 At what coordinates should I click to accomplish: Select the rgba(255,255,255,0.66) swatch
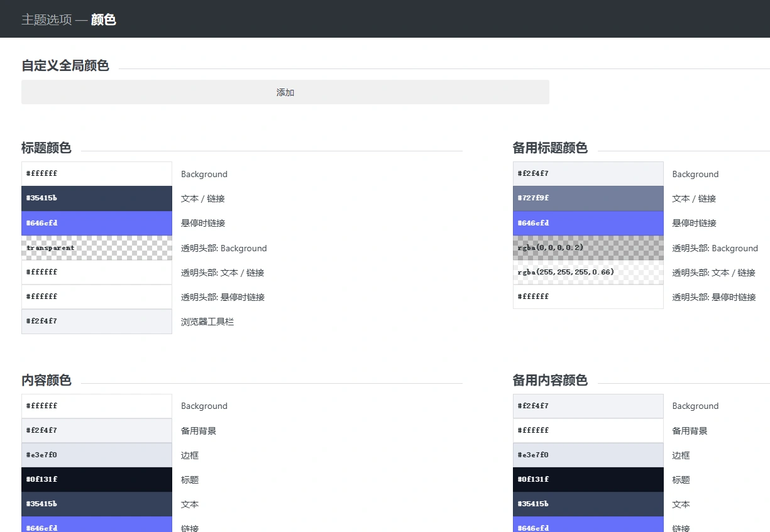(588, 272)
